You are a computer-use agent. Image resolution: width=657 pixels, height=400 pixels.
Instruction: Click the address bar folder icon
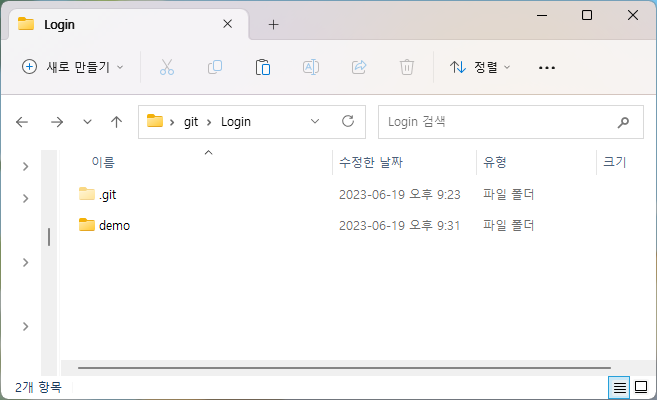155,121
